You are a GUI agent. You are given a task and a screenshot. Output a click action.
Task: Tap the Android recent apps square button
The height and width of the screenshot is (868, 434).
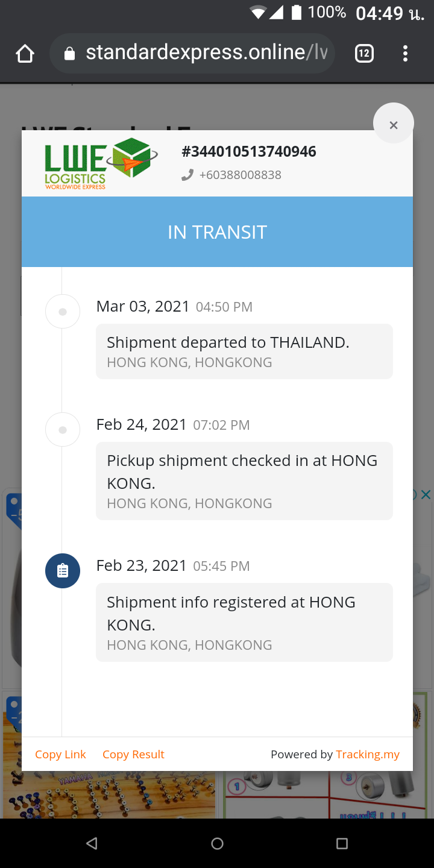tap(342, 843)
